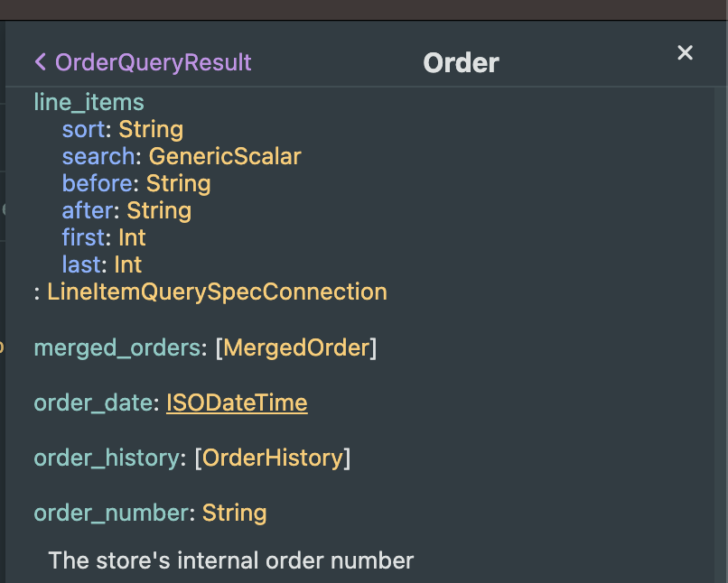Click the String type of after argument

tap(159, 210)
